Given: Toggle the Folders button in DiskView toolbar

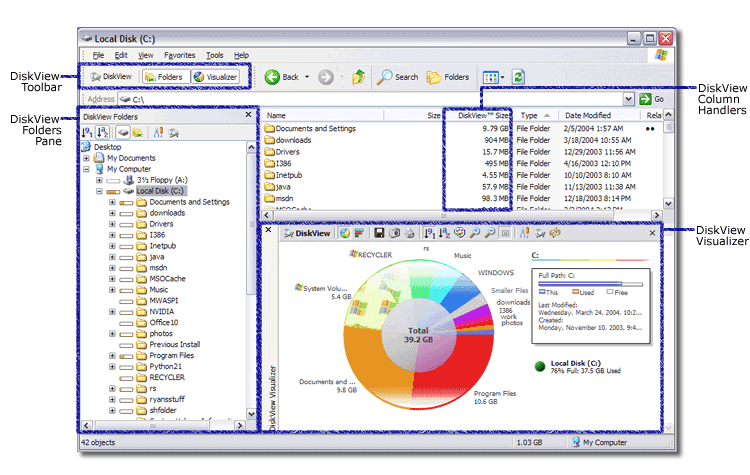Looking at the screenshot, I should 163,76.
